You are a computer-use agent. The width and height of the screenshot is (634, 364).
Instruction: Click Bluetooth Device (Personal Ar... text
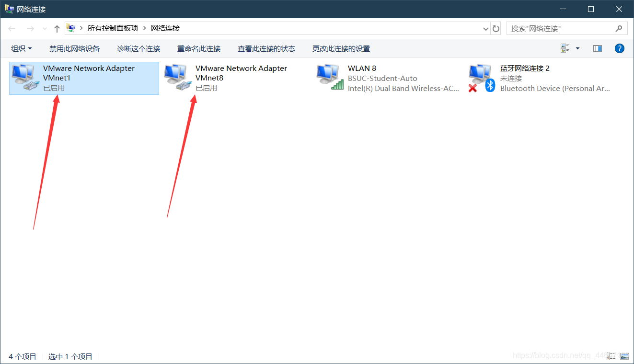point(555,89)
